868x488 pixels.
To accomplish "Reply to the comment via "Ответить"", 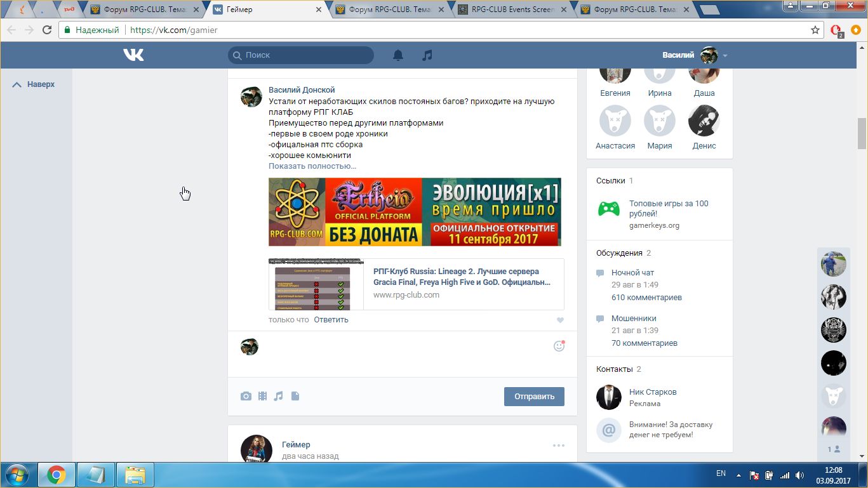I will pyautogui.click(x=331, y=320).
